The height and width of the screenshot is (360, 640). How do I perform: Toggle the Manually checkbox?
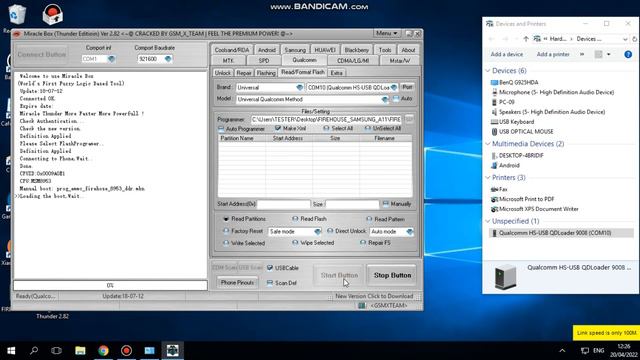[x=385, y=204]
